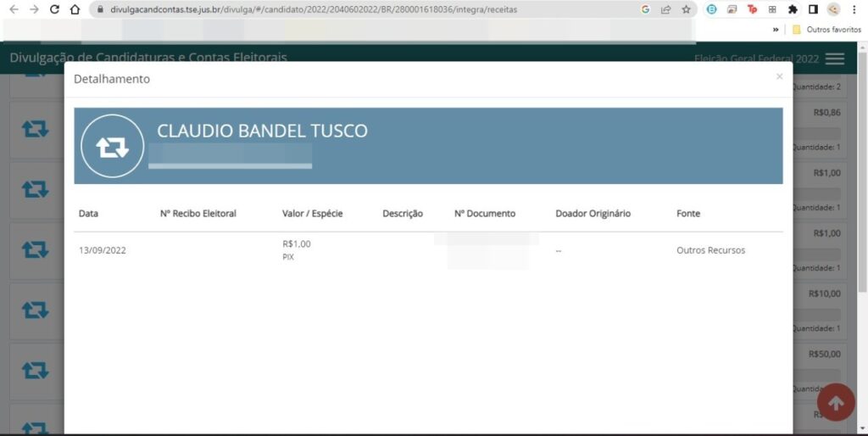Click the address bar URL
Screen dimensions: 868x436
314,9
